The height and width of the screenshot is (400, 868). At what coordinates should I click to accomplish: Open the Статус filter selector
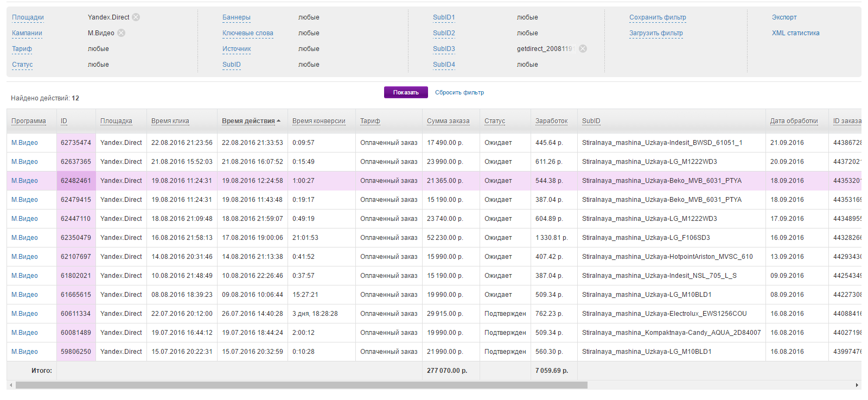tap(22, 65)
